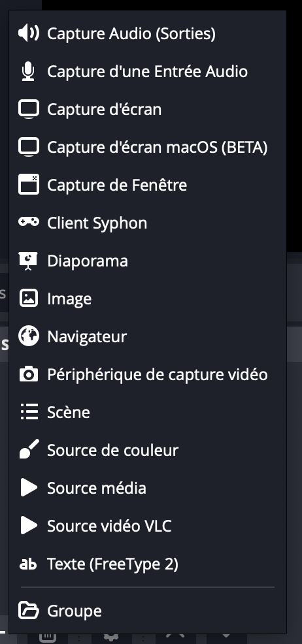Screen dimensions: 302x644
Task: Click the gamepad icon for Client Syphon
Action: tap(29, 222)
